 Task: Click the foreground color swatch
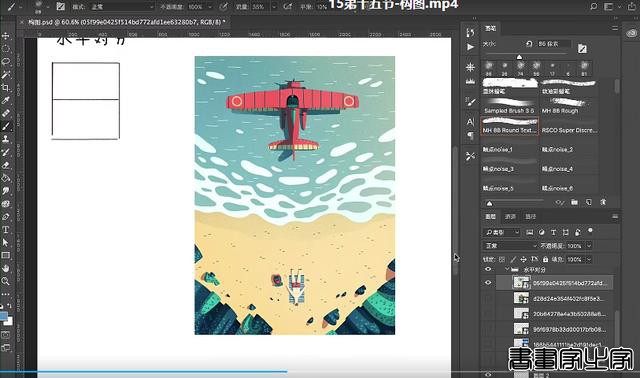3,316
